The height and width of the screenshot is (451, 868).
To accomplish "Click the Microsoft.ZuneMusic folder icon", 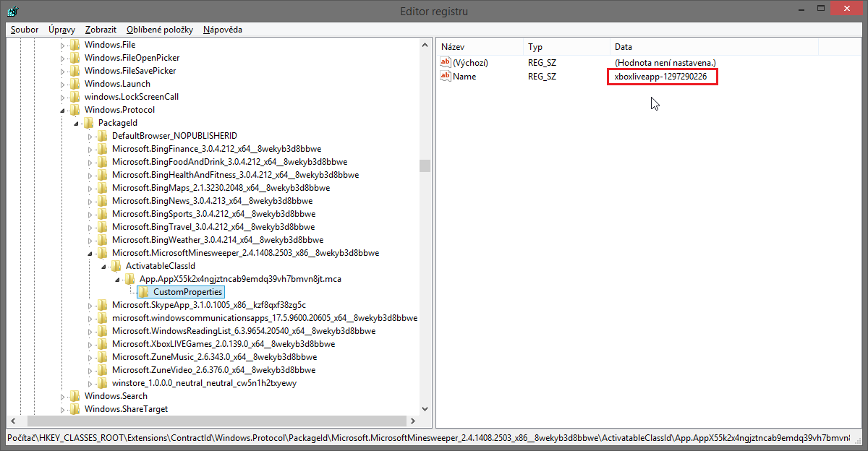I will (x=103, y=357).
